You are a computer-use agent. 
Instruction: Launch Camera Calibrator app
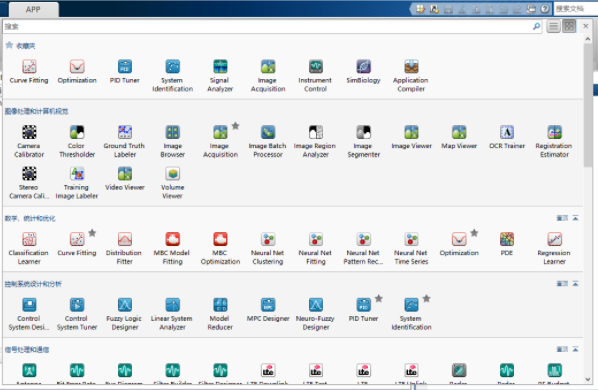(x=29, y=141)
